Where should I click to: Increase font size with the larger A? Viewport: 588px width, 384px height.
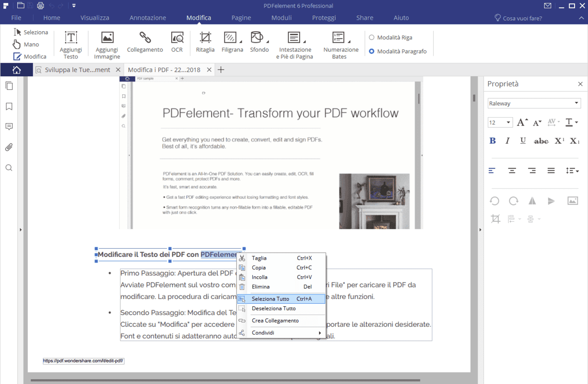coord(522,122)
